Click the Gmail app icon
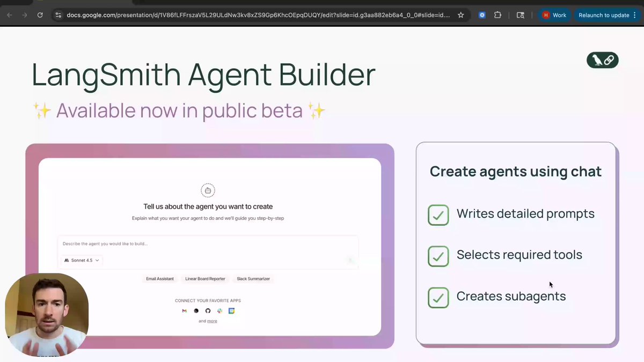 coord(184,311)
